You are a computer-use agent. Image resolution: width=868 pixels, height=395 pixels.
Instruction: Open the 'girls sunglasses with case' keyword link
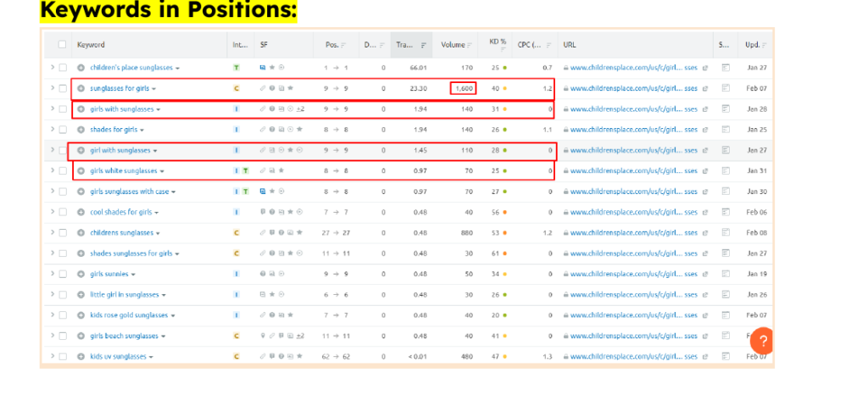tap(130, 192)
